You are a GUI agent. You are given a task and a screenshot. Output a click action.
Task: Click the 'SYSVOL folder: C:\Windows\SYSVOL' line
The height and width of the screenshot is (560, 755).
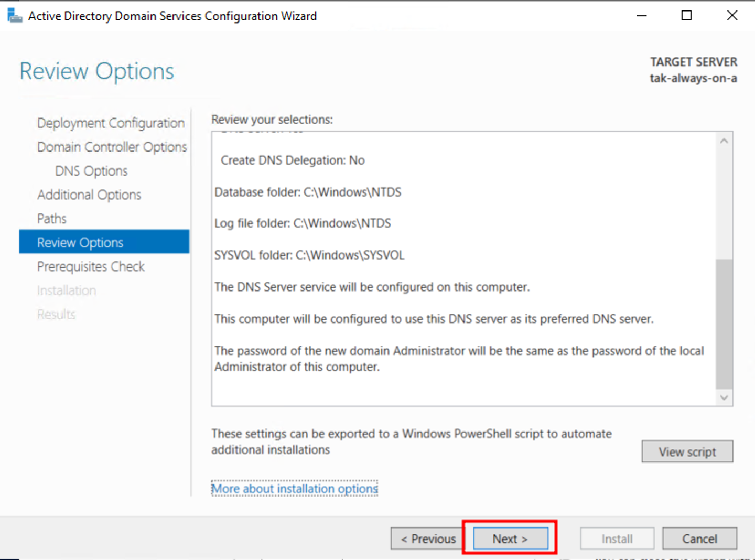pyautogui.click(x=309, y=255)
